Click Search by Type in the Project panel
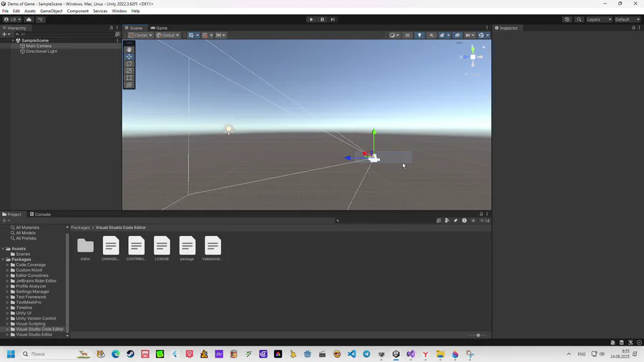The height and width of the screenshot is (362, 644). pyautogui.click(x=447, y=220)
